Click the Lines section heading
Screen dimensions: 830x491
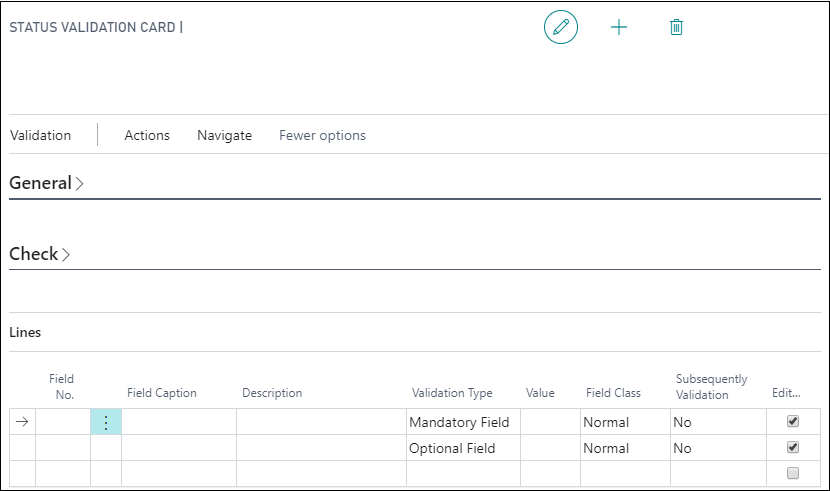click(x=25, y=332)
